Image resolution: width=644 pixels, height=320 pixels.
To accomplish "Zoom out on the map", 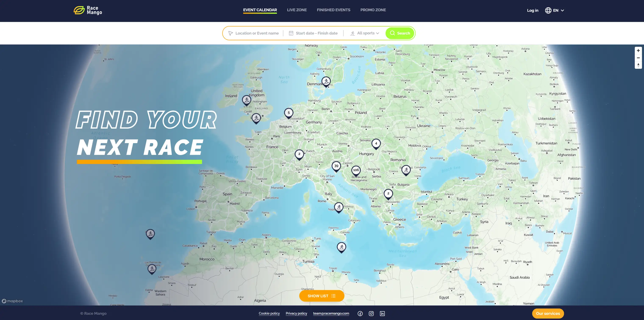I will coord(638,58).
